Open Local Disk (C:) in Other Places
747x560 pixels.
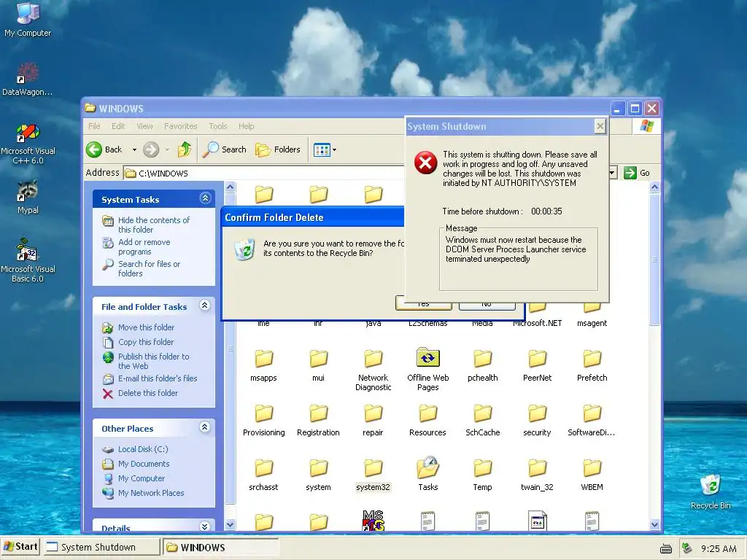click(143, 449)
